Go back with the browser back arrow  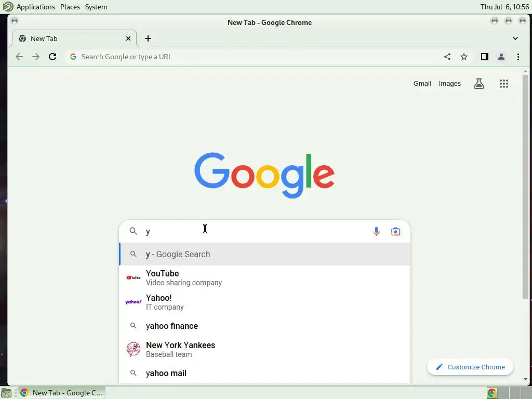pos(19,57)
